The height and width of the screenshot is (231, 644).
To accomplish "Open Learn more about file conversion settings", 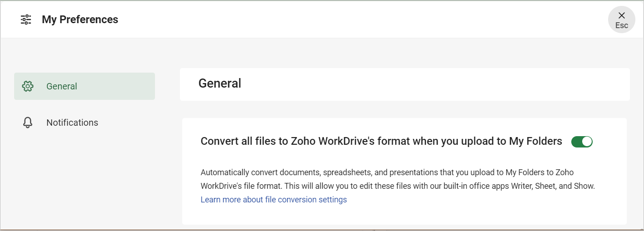I will [274, 200].
